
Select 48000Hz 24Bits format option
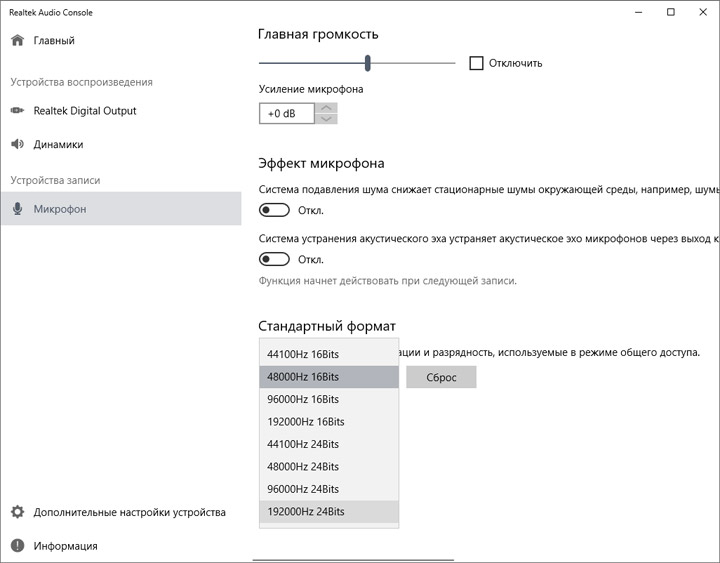(303, 466)
